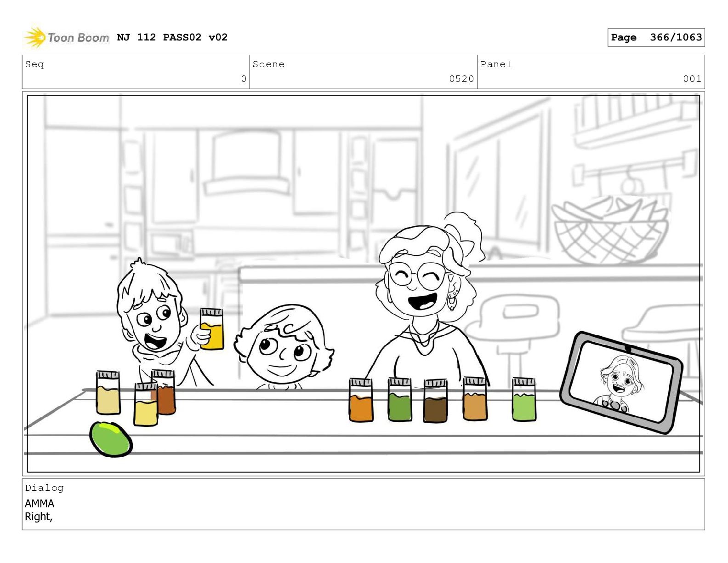Click the tablet video call thumbnail
This screenshot has width=728, height=563.
(x=621, y=383)
